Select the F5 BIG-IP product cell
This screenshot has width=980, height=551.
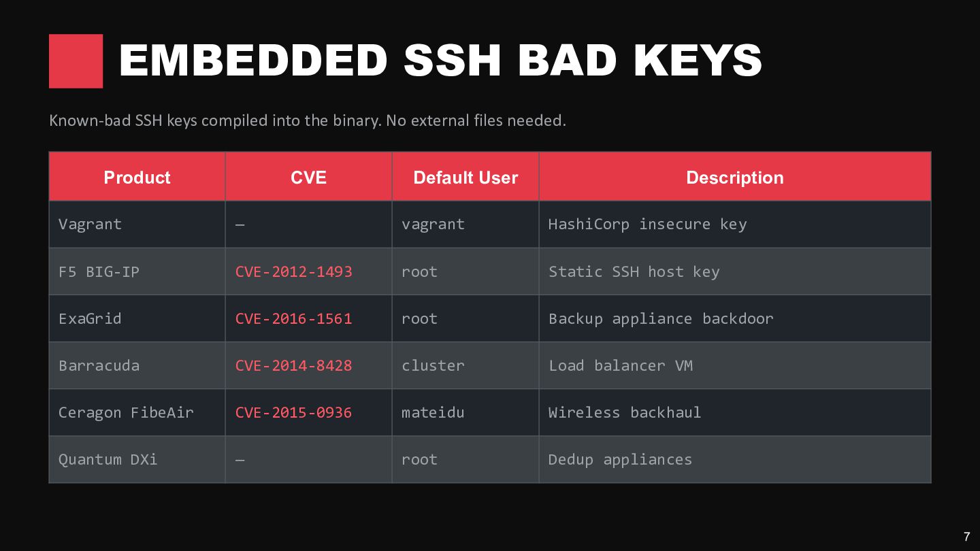coord(137,271)
